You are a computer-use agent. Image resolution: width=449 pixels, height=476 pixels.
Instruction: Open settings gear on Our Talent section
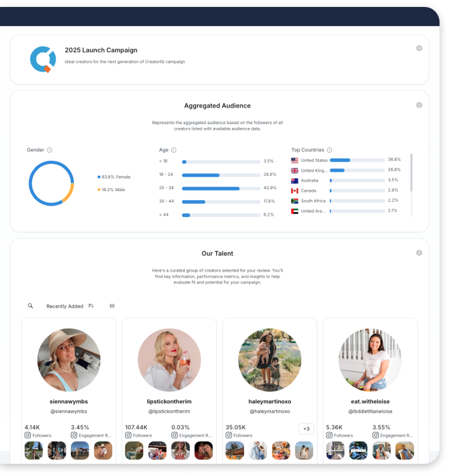[x=419, y=253]
